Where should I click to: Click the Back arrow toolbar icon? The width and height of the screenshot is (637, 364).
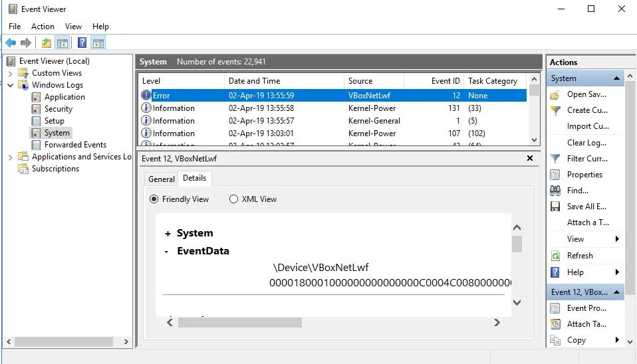tap(11, 43)
